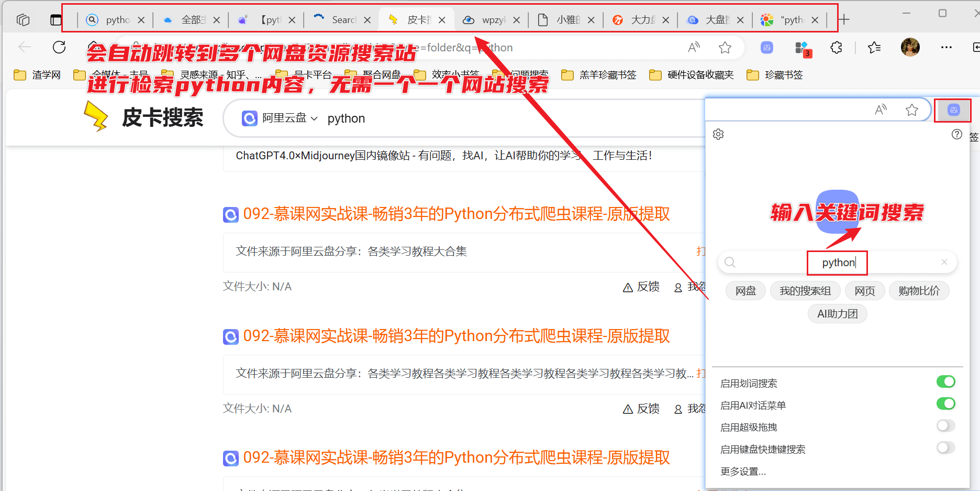
Task: Click the read aloud icon in the address bar
Action: coord(693,47)
